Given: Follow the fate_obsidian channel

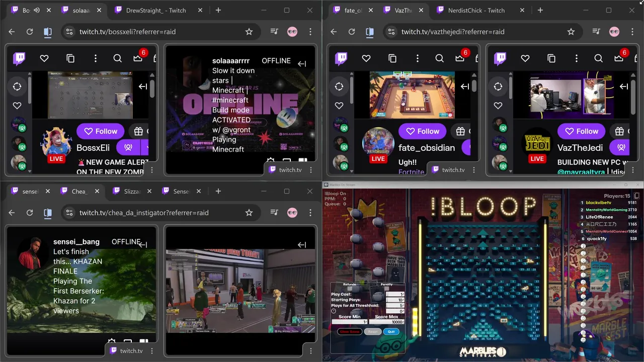Looking at the screenshot, I should (422, 131).
